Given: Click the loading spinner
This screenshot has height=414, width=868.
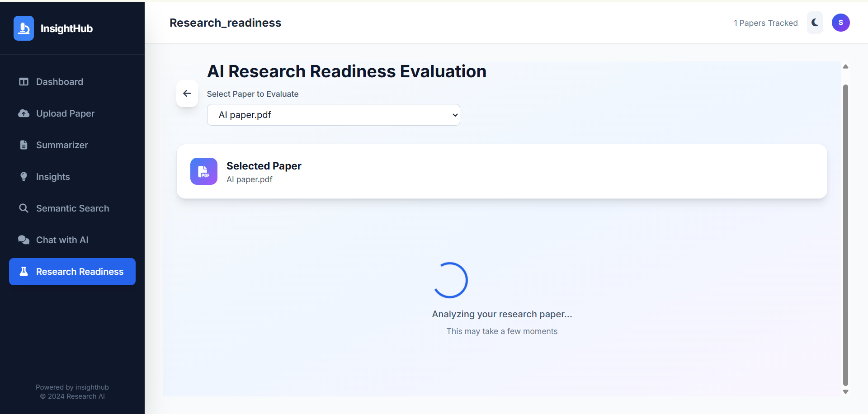Looking at the screenshot, I should coord(450,280).
